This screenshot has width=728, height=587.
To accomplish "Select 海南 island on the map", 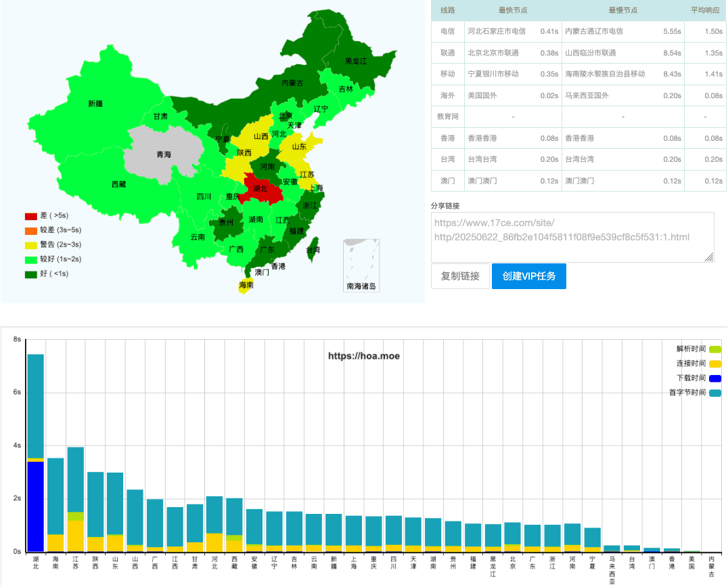I will pos(246,285).
